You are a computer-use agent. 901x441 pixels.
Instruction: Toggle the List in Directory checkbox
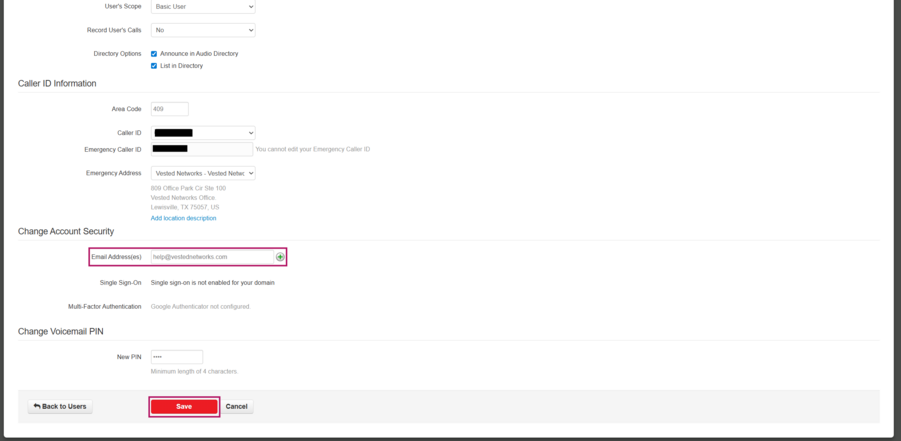click(x=154, y=66)
